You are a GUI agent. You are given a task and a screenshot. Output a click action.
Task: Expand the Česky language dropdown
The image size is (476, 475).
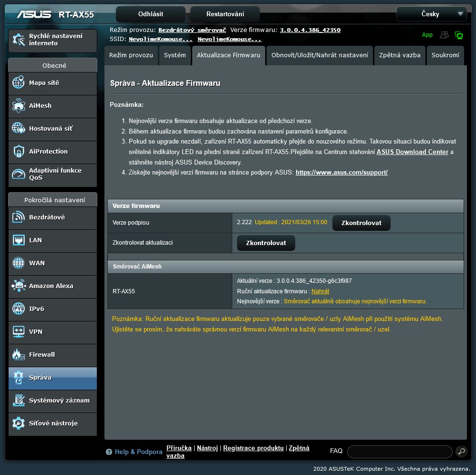tap(431, 14)
